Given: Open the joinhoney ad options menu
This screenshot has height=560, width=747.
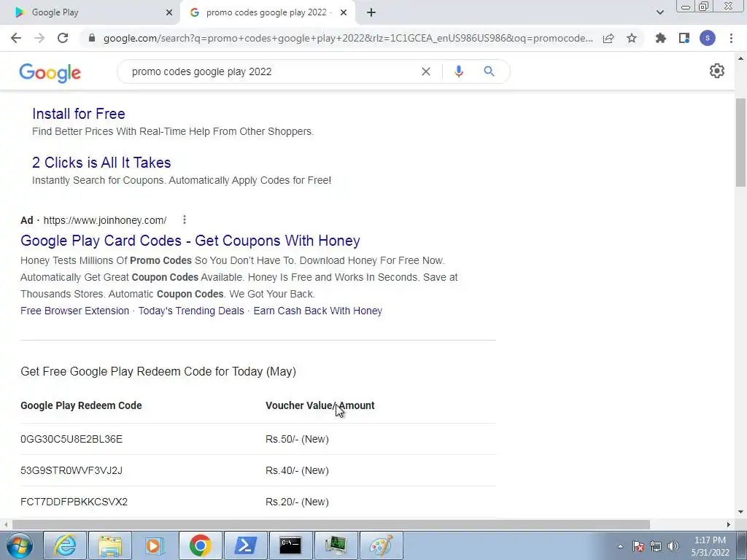Looking at the screenshot, I should click(x=185, y=219).
